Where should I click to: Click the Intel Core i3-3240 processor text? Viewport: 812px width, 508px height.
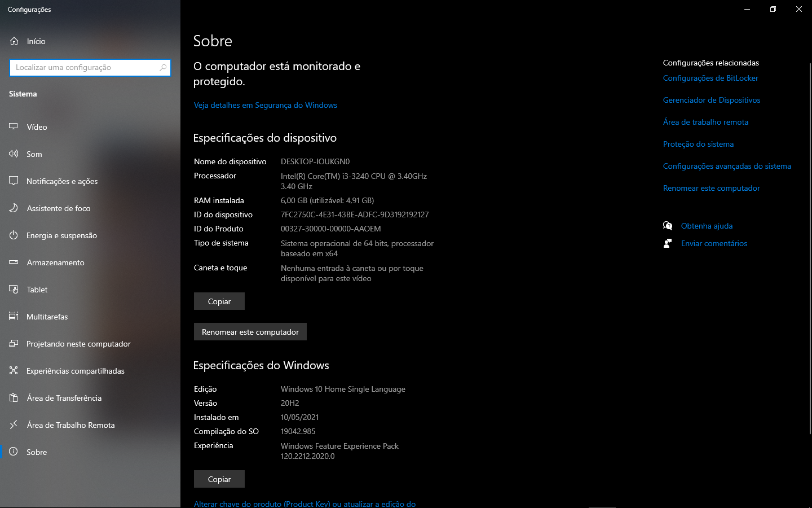coord(354,181)
